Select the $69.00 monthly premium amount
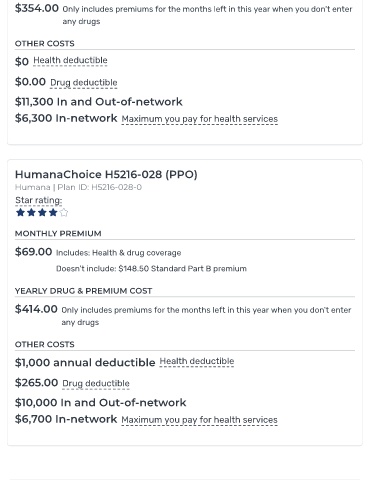The width and height of the screenshot is (370, 480). pyautogui.click(x=33, y=252)
